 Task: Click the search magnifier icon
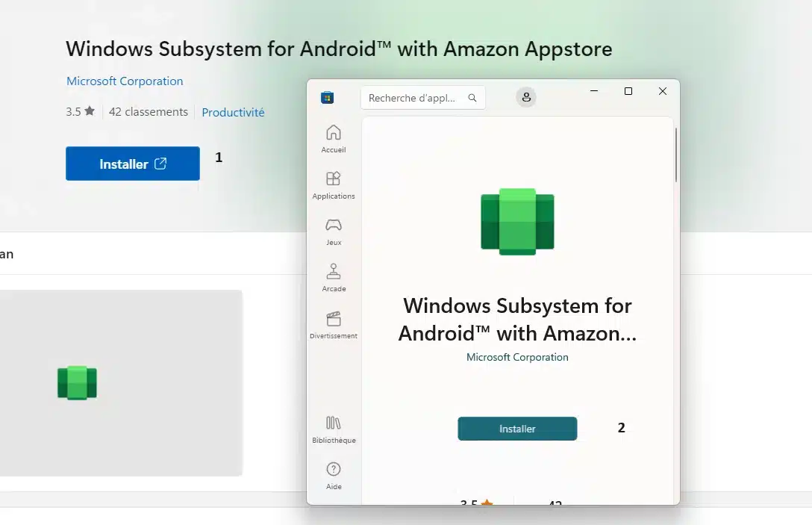pos(472,98)
